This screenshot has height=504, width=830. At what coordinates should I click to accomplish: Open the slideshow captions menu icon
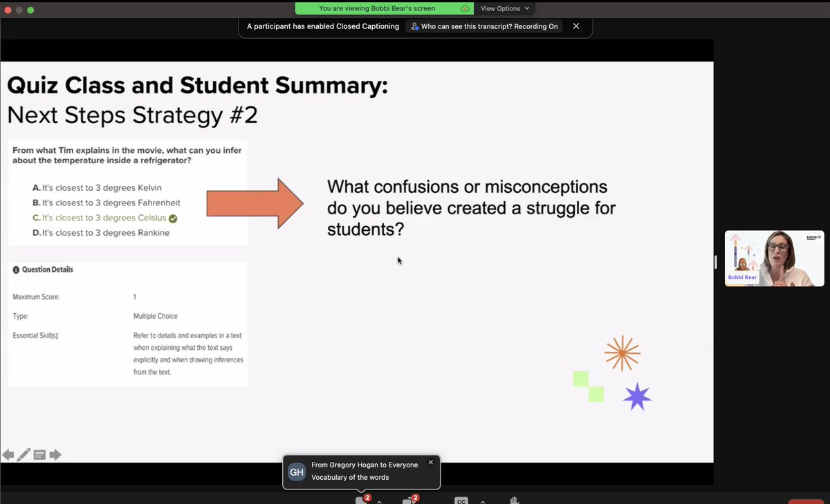tap(40, 455)
